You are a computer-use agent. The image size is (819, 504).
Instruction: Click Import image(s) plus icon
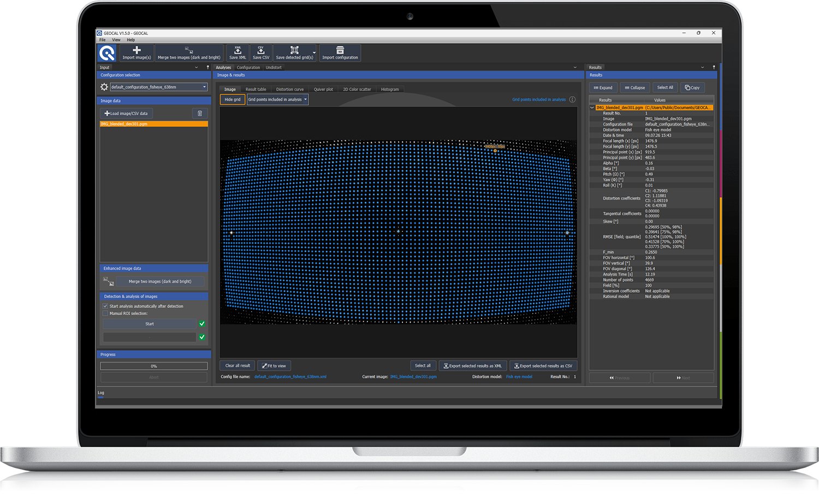136,50
